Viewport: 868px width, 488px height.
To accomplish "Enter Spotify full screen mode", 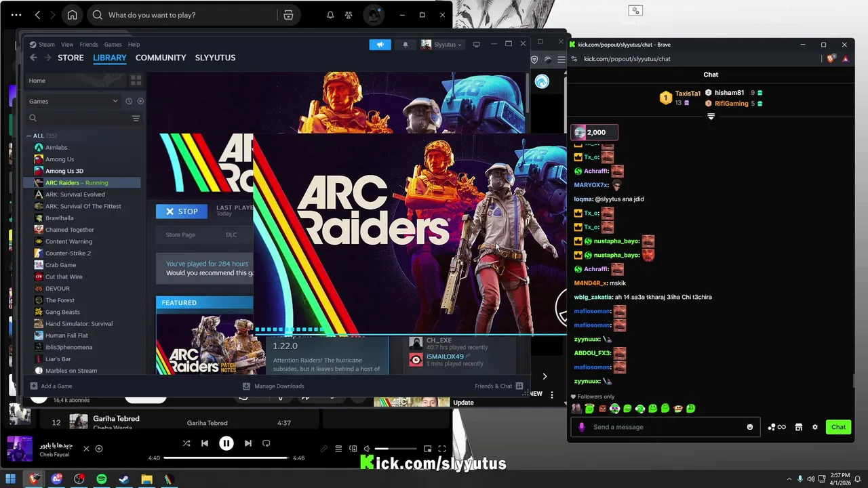I will pyautogui.click(x=442, y=449).
